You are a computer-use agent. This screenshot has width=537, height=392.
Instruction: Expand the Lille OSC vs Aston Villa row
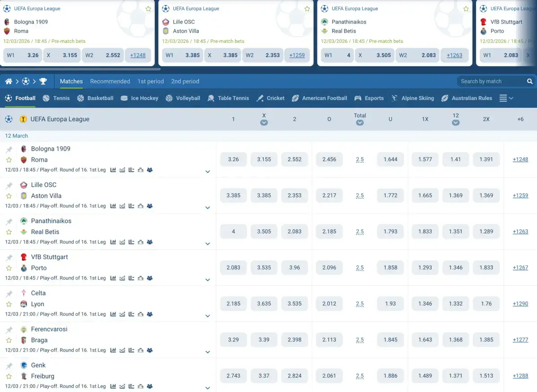point(208,208)
